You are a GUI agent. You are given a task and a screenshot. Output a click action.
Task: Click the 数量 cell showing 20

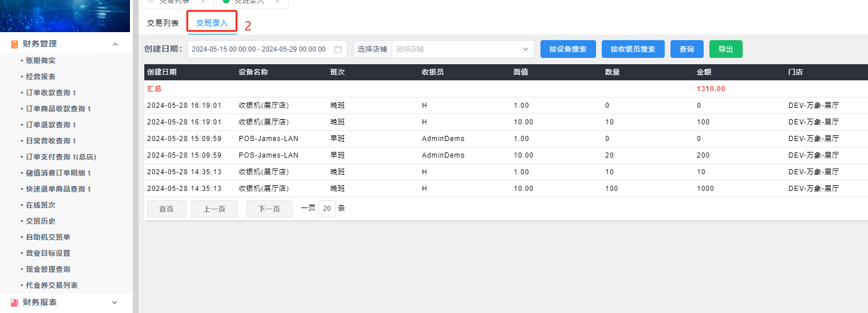610,155
